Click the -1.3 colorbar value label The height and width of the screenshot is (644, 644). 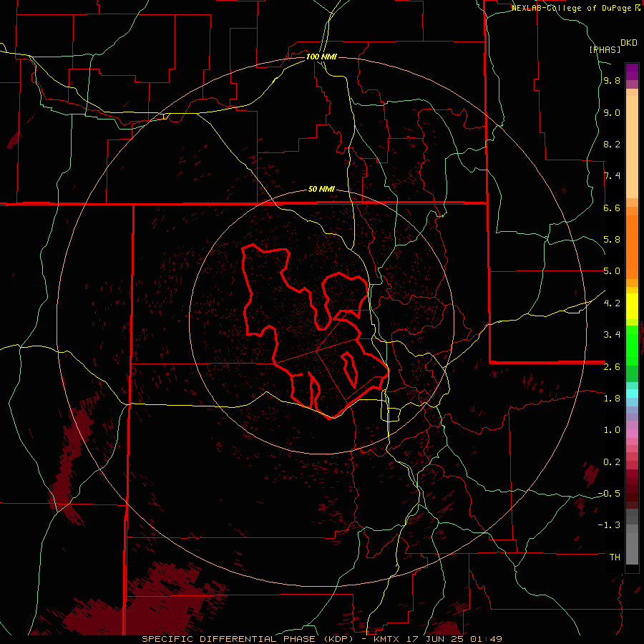(x=609, y=525)
